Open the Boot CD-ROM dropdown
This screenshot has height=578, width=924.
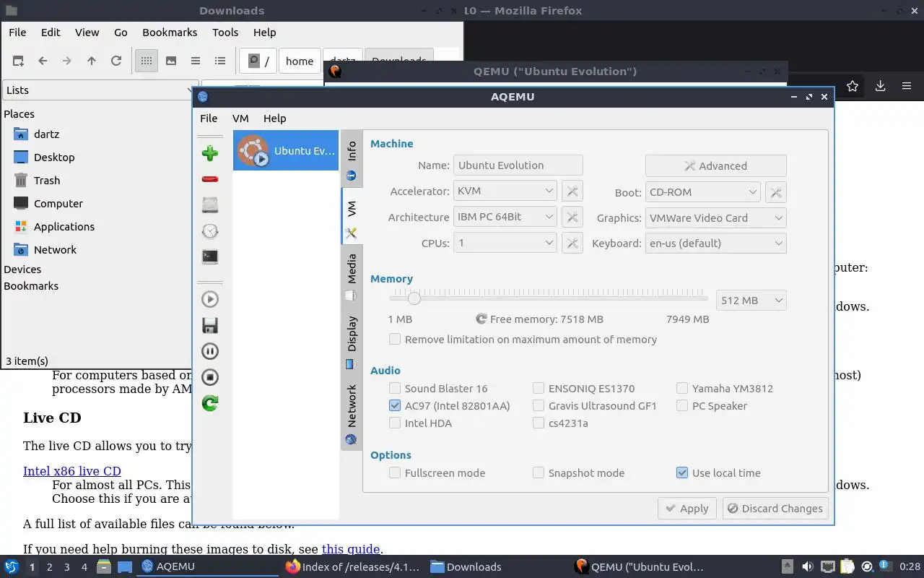[702, 192]
